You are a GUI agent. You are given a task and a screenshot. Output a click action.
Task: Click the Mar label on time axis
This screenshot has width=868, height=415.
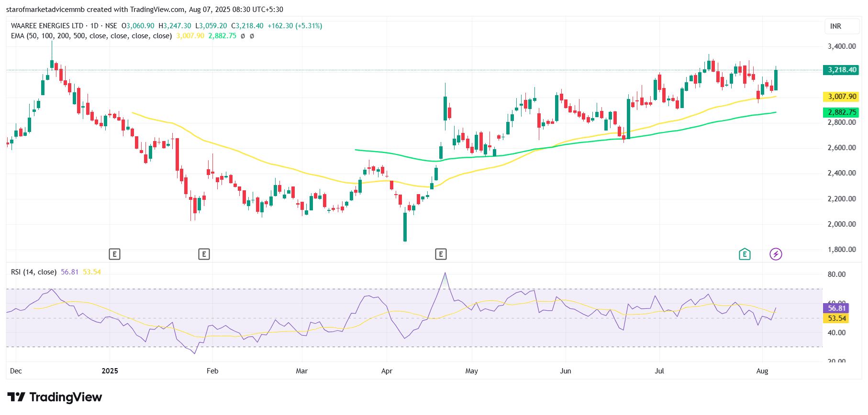coord(302,371)
